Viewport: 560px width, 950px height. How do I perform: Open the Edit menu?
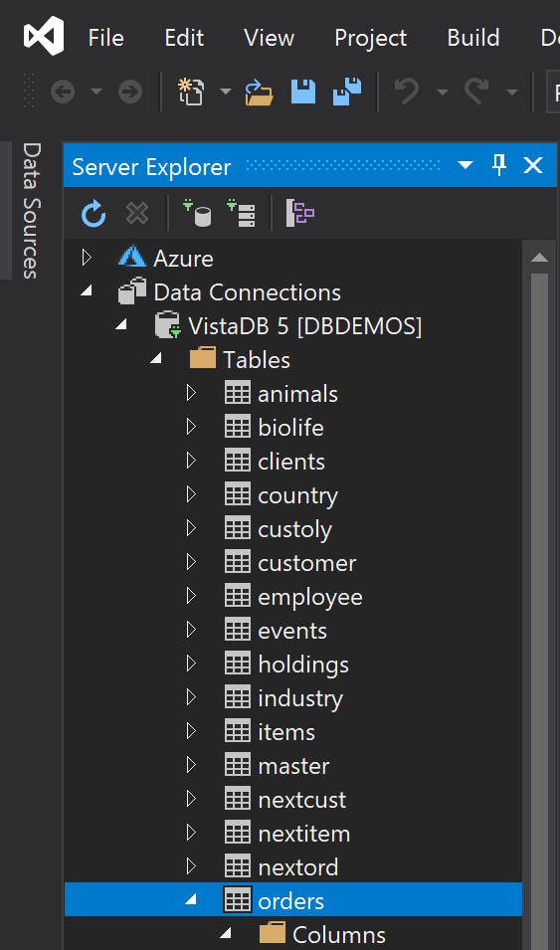coord(184,38)
